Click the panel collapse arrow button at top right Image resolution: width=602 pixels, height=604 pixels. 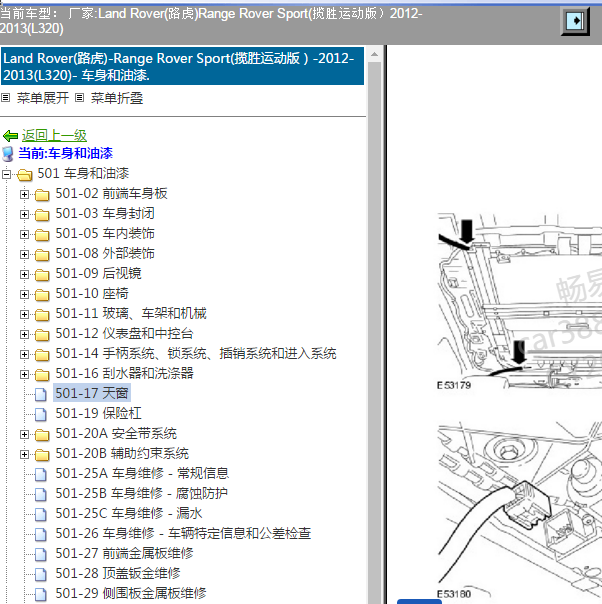(575, 21)
